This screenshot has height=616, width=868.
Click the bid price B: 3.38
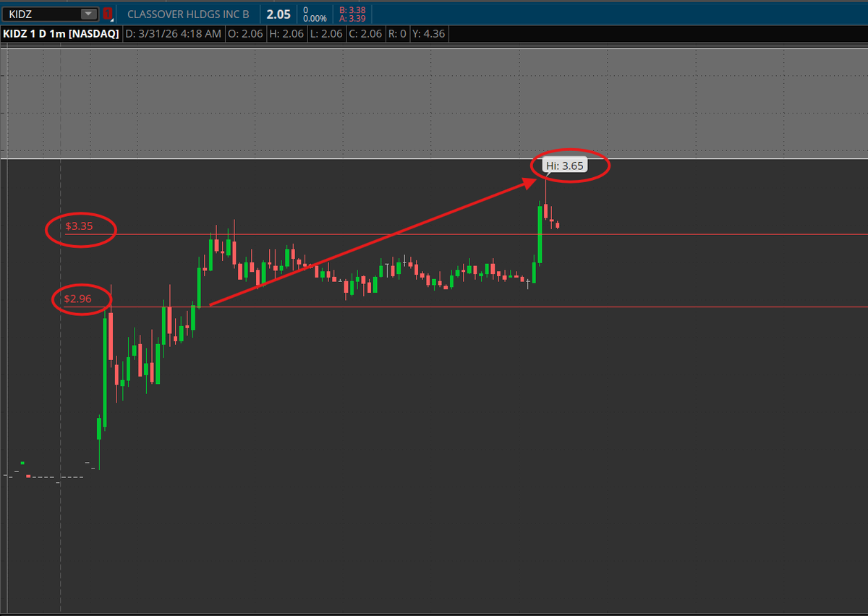[x=352, y=9]
